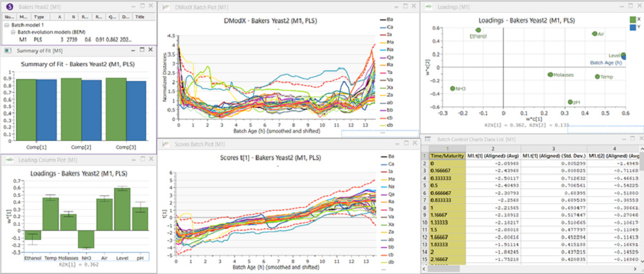Minimize the Summary of Fit window
Image resolution: width=644 pixels, height=274 pixels.
click(133, 50)
